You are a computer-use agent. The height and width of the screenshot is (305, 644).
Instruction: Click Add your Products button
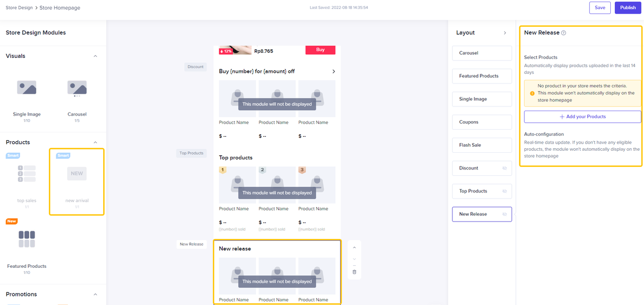pyautogui.click(x=583, y=117)
